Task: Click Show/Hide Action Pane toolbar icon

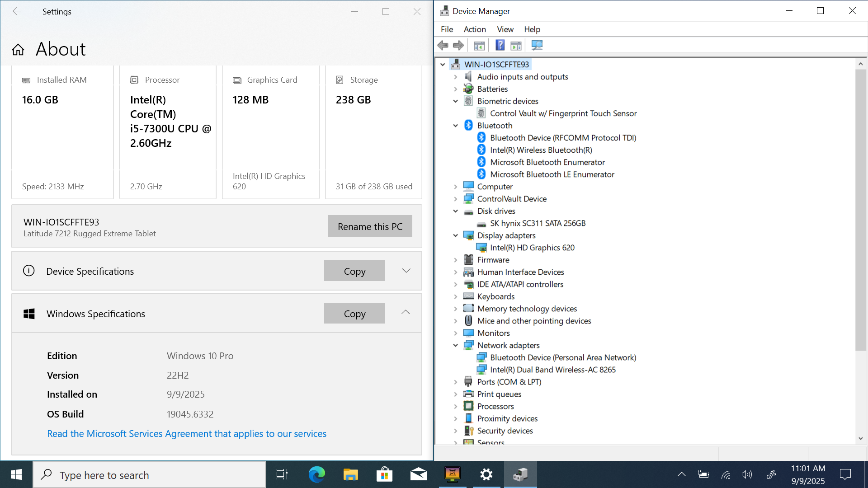Action: [516, 45]
